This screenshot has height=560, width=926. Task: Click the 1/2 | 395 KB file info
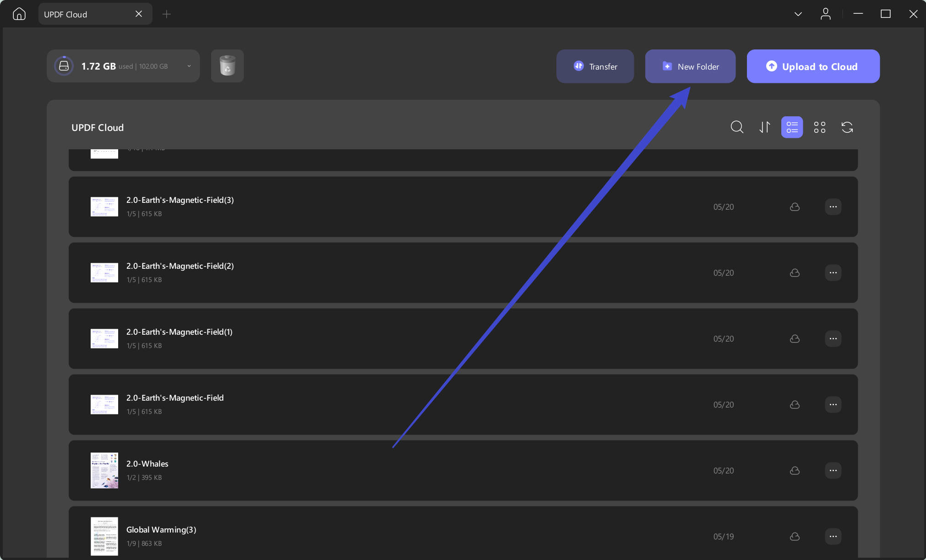[144, 478]
